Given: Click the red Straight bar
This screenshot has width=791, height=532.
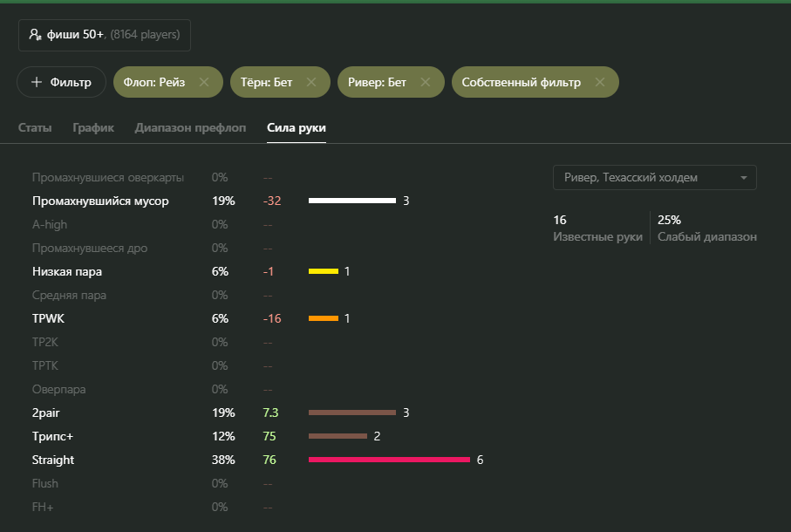Looking at the screenshot, I should click(x=389, y=460).
